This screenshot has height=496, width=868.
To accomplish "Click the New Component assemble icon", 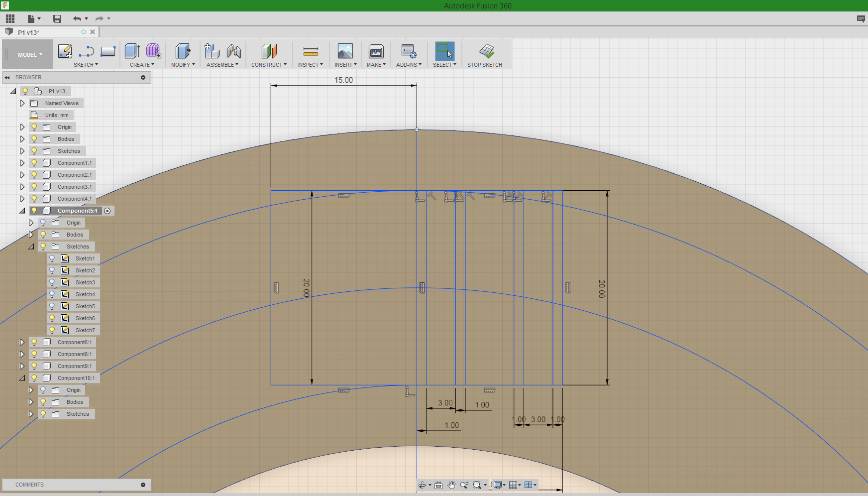I will pos(212,51).
